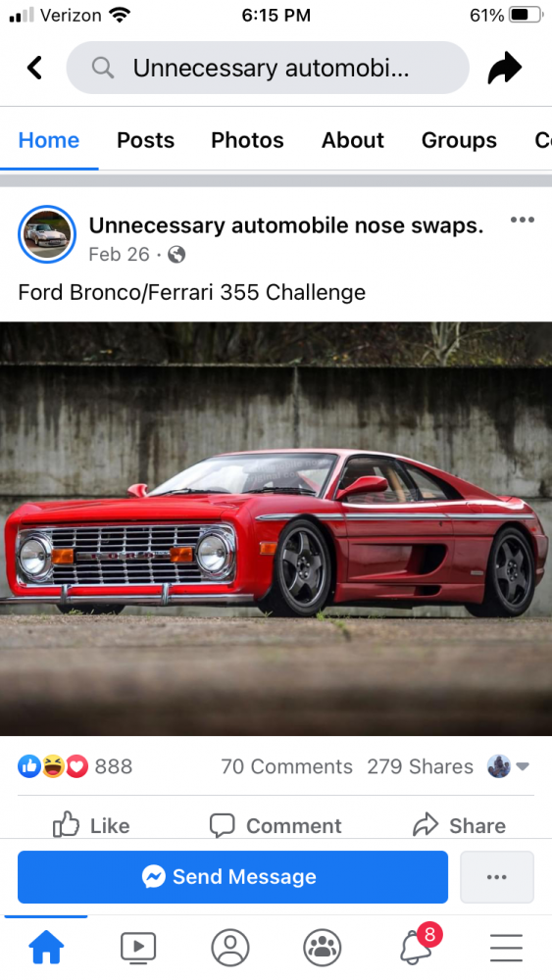Open the Groups icon in bottom bar
552x980 pixels.
pyautogui.click(x=322, y=948)
